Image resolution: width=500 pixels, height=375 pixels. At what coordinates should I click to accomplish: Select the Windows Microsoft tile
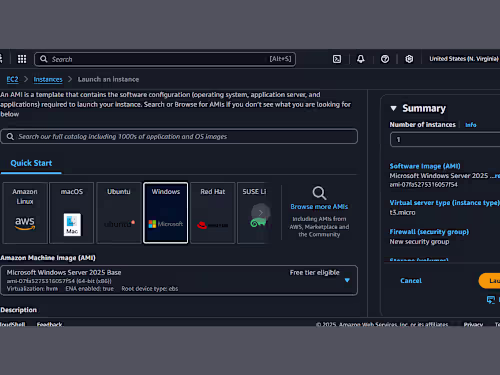166,213
